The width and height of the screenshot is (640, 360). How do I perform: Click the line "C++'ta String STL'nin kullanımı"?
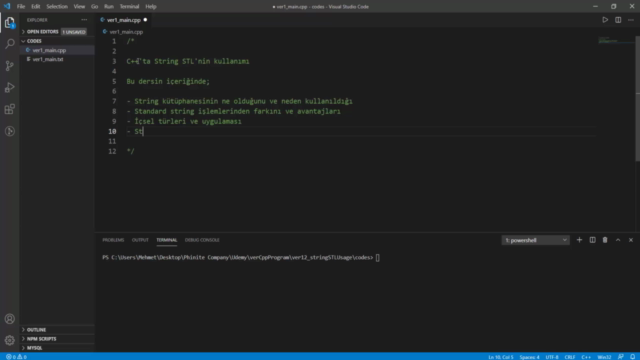click(188, 61)
